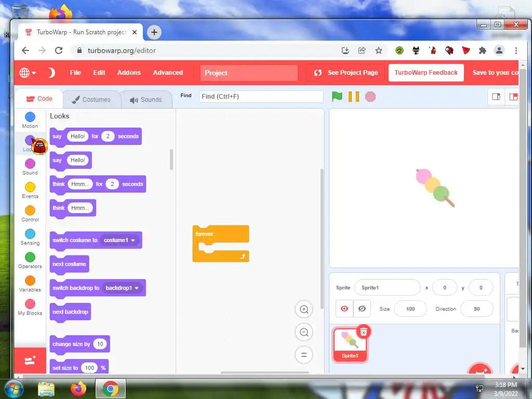
Task: Select the Operators block category
Action: [x=30, y=261]
